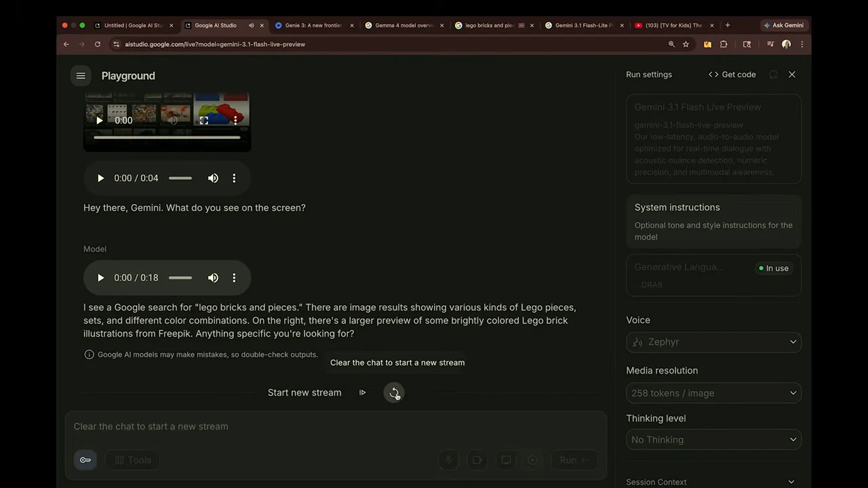This screenshot has width=868, height=488.
Task: Click the In use status badge
Action: [x=774, y=268]
